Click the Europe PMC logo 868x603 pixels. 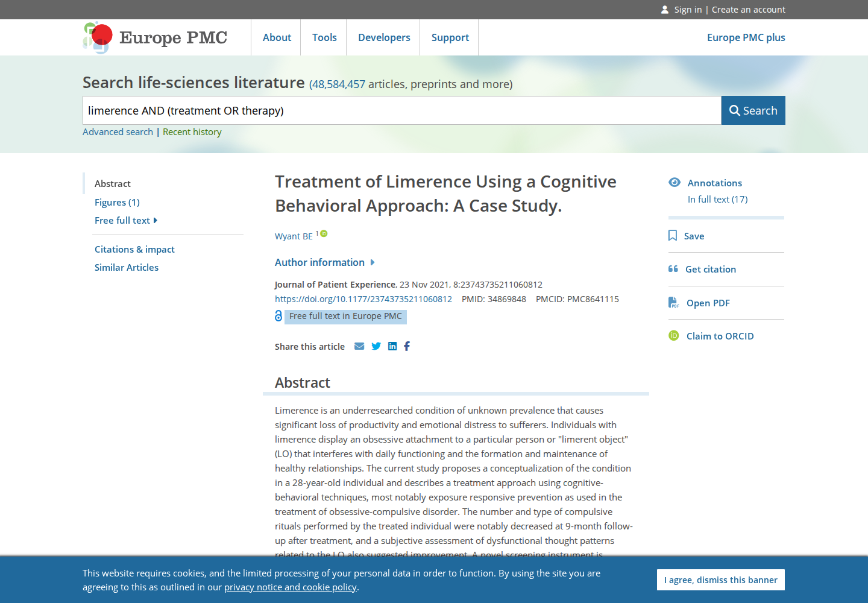[155, 37]
